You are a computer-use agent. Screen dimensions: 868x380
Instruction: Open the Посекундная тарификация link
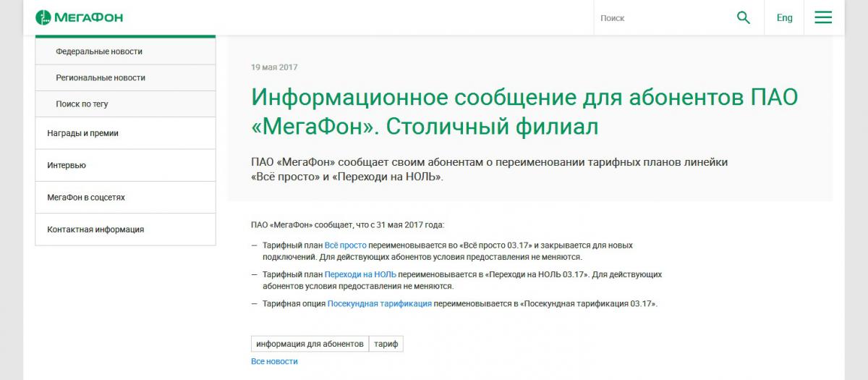pos(379,303)
